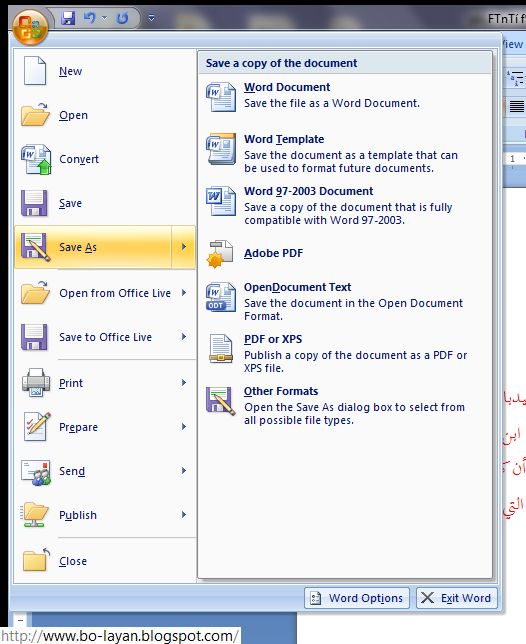
Task: Open Customize Quick Access Toolbar dropdown
Action: tap(151, 18)
